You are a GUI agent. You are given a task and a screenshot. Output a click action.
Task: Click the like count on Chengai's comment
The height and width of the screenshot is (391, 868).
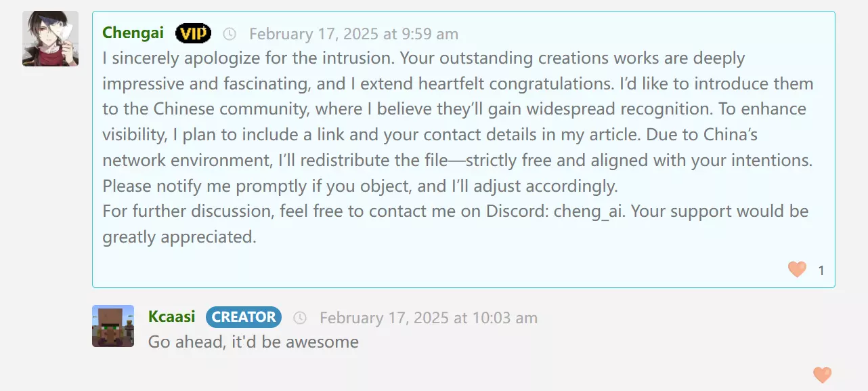[821, 270]
